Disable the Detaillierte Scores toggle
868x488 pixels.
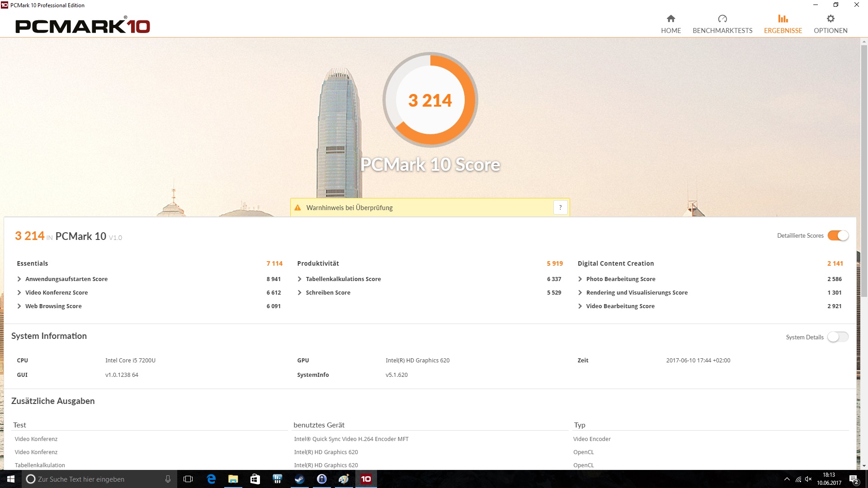838,236
